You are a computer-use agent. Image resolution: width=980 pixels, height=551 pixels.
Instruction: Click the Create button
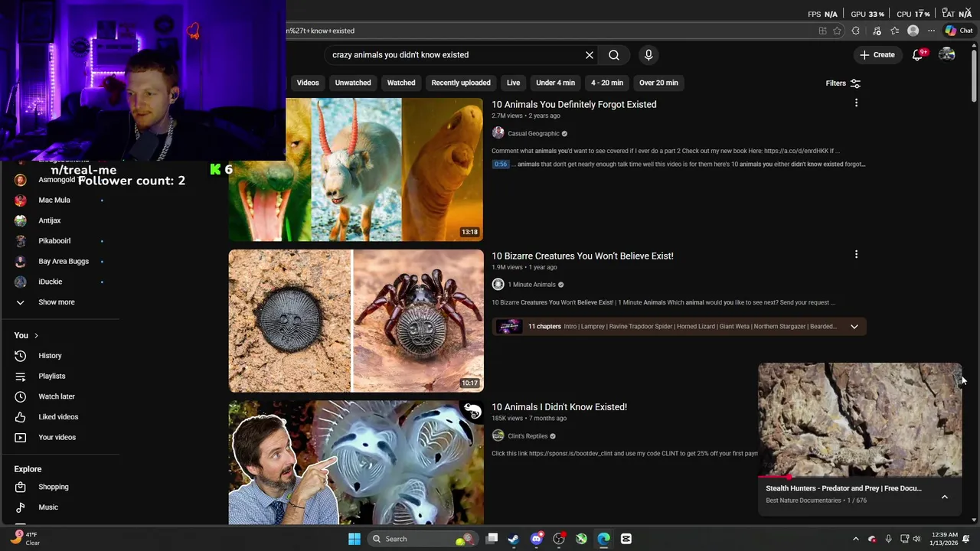pyautogui.click(x=877, y=55)
